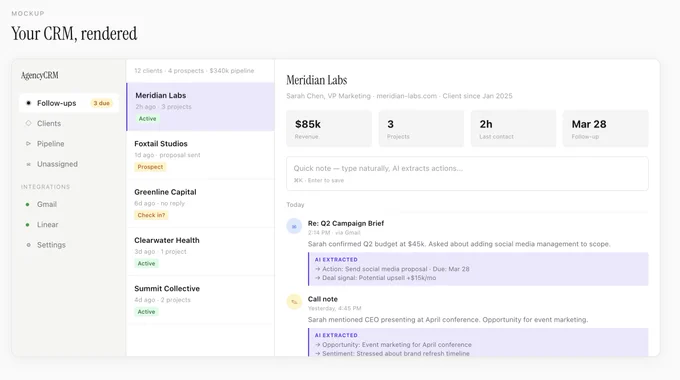Click the Meridian Labs detail heading
This screenshot has height=380, width=680.
pos(317,80)
